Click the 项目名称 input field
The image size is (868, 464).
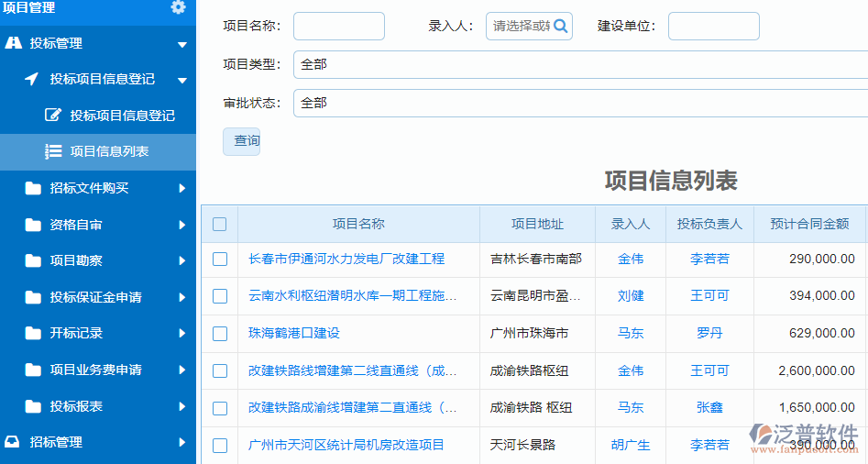pyautogui.click(x=338, y=26)
